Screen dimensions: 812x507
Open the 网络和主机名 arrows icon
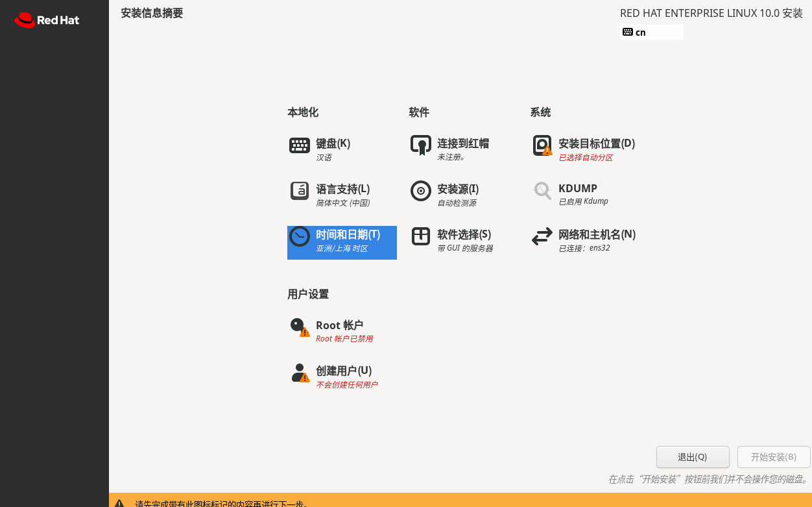point(542,236)
